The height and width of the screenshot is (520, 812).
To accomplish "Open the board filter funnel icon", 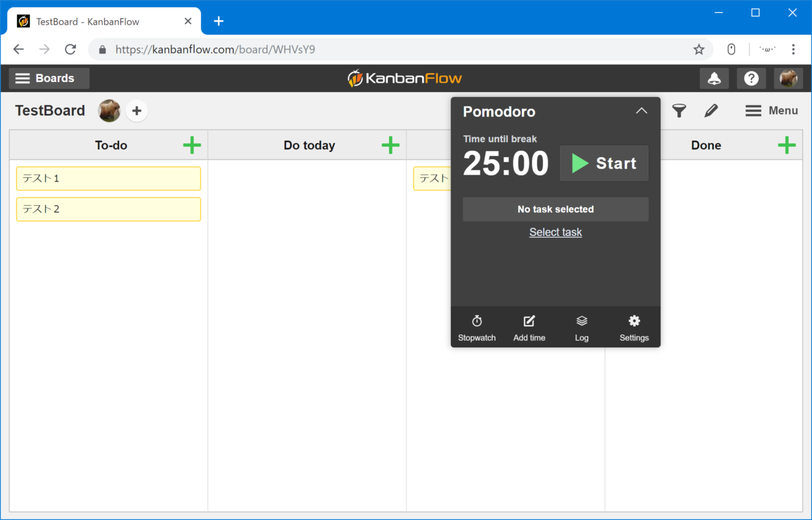I will point(679,110).
